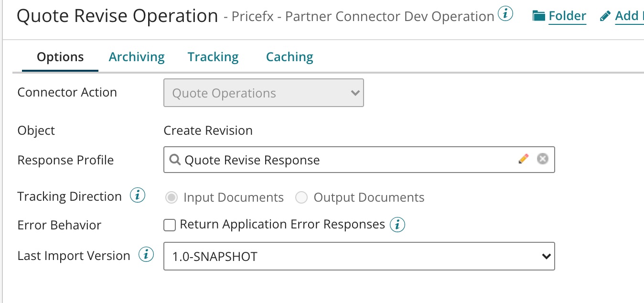Click the Add link in the header
The height and width of the screenshot is (303, 644).
pos(626,16)
